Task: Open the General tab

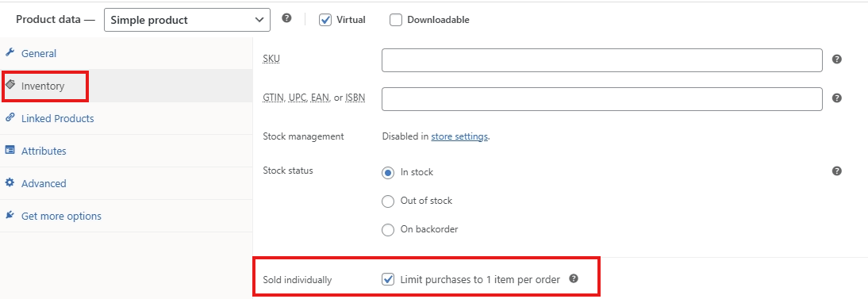Action: [x=126, y=53]
